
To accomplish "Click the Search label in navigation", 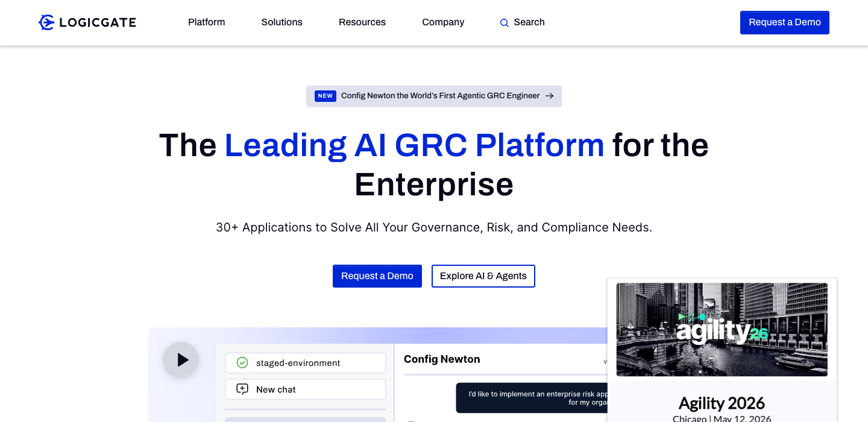I will coord(529,22).
